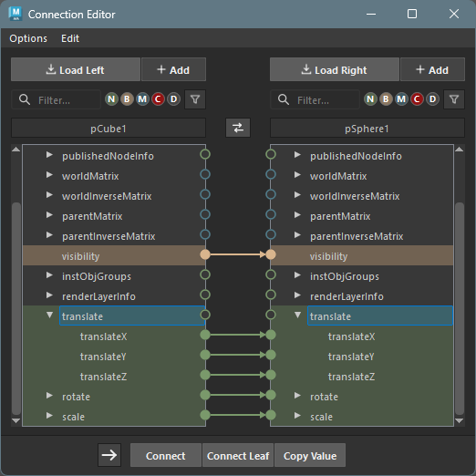Toggle the connection direction arrow button

point(109,455)
